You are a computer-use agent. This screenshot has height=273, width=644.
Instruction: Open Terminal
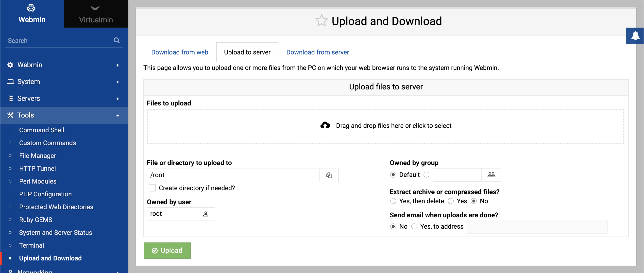(32, 245)
